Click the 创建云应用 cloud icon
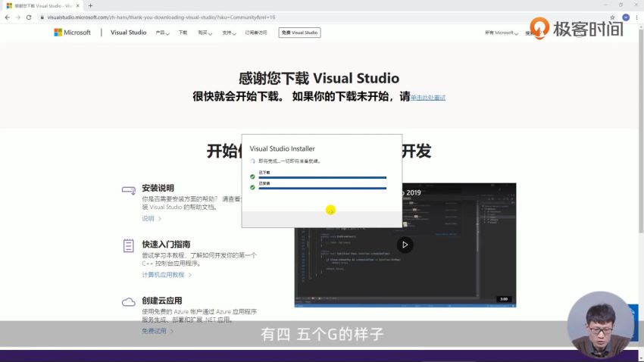 click(129, 302)
